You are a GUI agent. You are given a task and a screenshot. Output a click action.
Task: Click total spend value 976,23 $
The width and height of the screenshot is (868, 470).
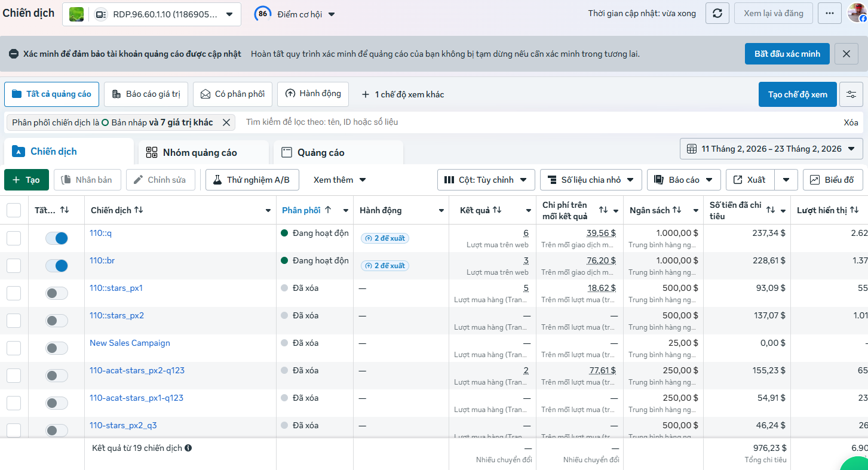(x=769, y=448)
